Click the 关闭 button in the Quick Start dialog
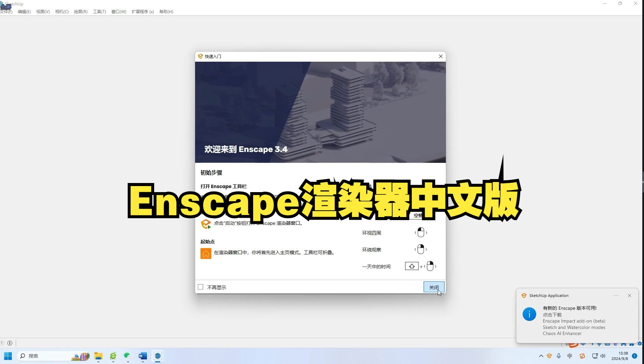The height and width of the screenshot is (364, 644). coord(434,287)
